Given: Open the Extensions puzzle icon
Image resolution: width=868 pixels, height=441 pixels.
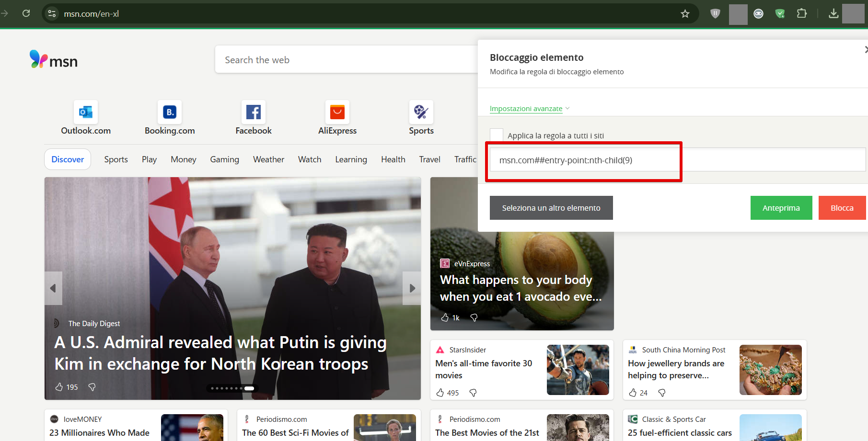Looking at the screenshot, I should 802,13.
